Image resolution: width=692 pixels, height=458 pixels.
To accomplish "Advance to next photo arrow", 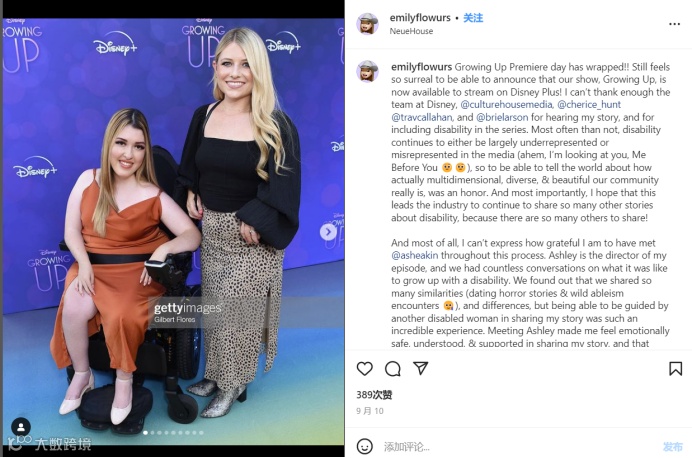I will [x=328, y=232].
